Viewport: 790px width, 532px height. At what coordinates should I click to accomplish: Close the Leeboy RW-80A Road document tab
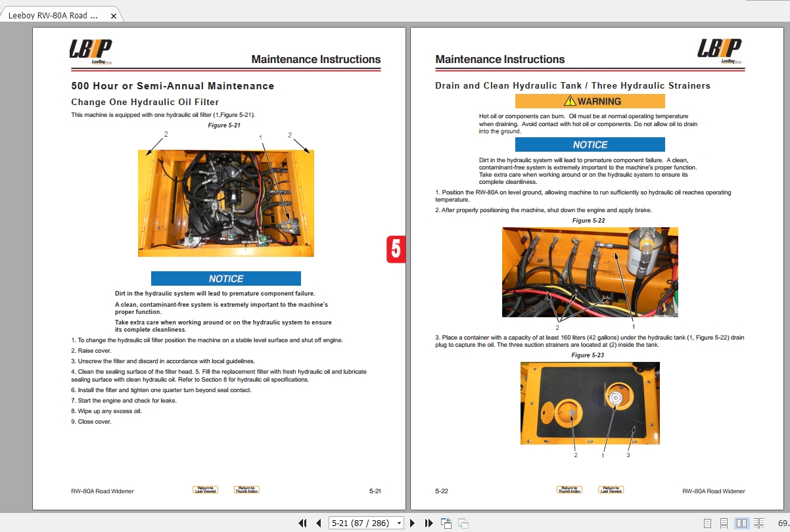[x=114, y=15]
